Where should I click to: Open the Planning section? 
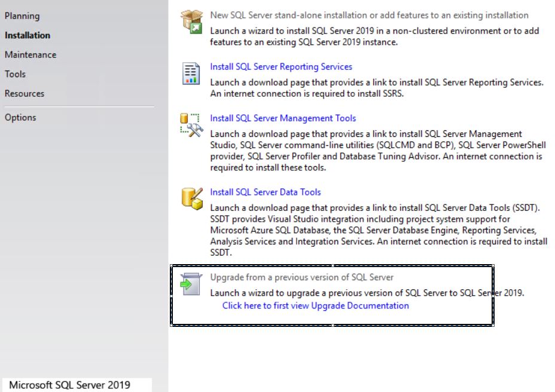click(x=22, y=16)
